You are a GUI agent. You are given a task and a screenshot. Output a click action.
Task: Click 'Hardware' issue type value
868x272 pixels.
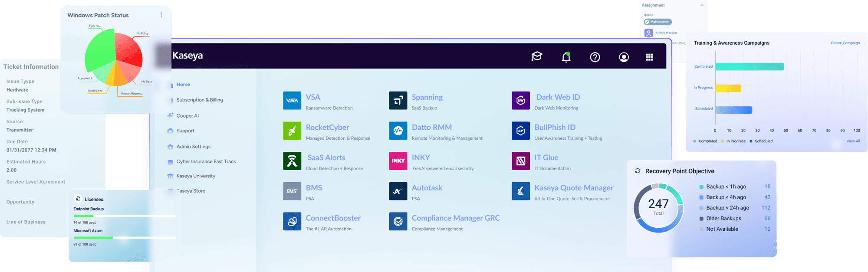coord(17,90)
